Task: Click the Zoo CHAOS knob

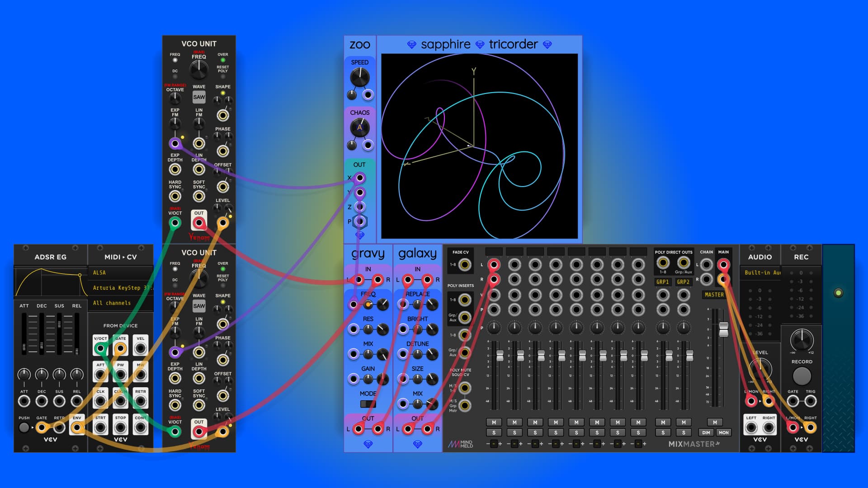Action: pos(359,128)
